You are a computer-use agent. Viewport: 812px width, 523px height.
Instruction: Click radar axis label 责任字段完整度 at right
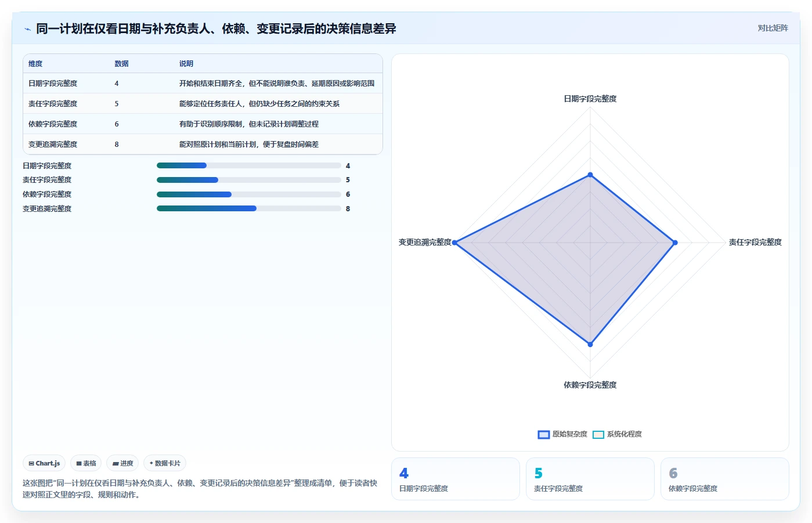point(755,242)
